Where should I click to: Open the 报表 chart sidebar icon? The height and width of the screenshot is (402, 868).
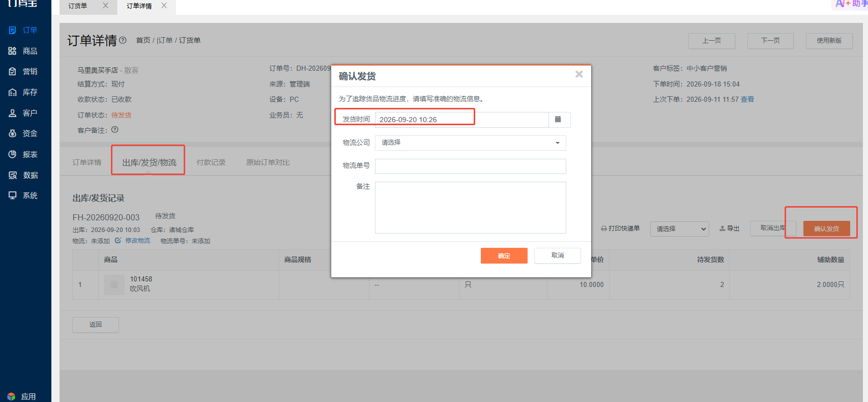[x=13, y=154]
